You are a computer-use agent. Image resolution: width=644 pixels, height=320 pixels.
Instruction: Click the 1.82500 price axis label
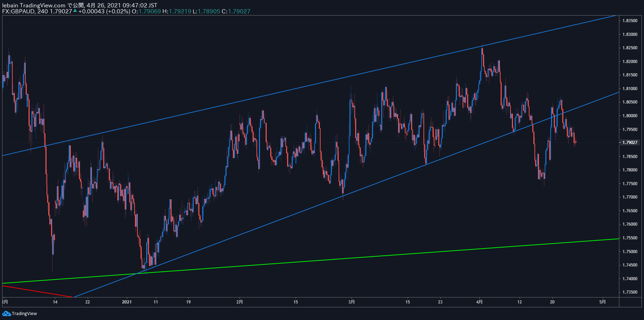point(630,48)
